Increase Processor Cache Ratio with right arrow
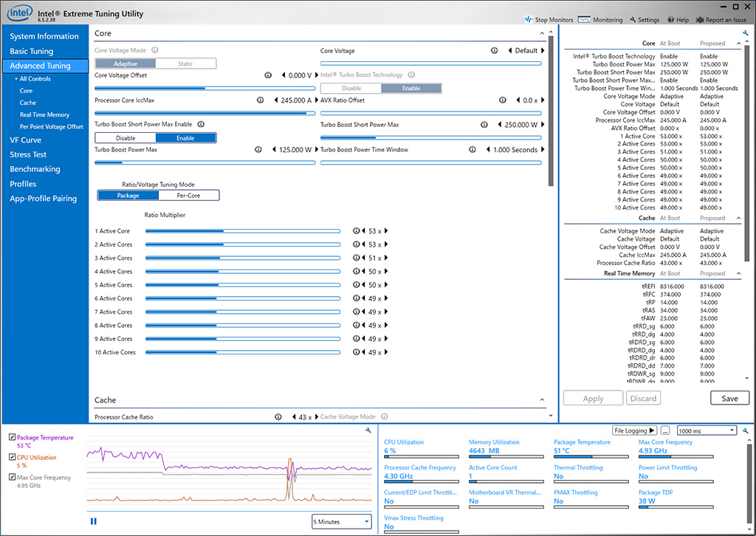The height and width of the screenshot is (536, 756). click(317, 417)
